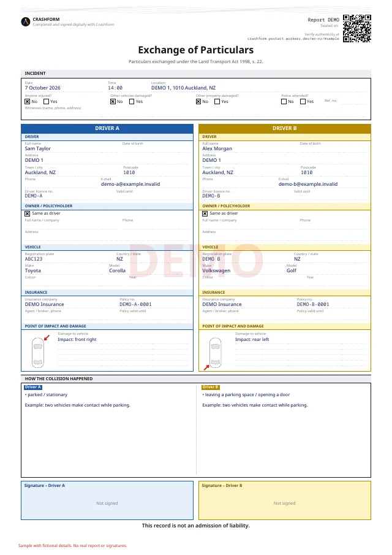The width and height of the screenshot is (392, 555).
Task: Click licence number 'DEMO-B'
Action: (x=211, y=196)
